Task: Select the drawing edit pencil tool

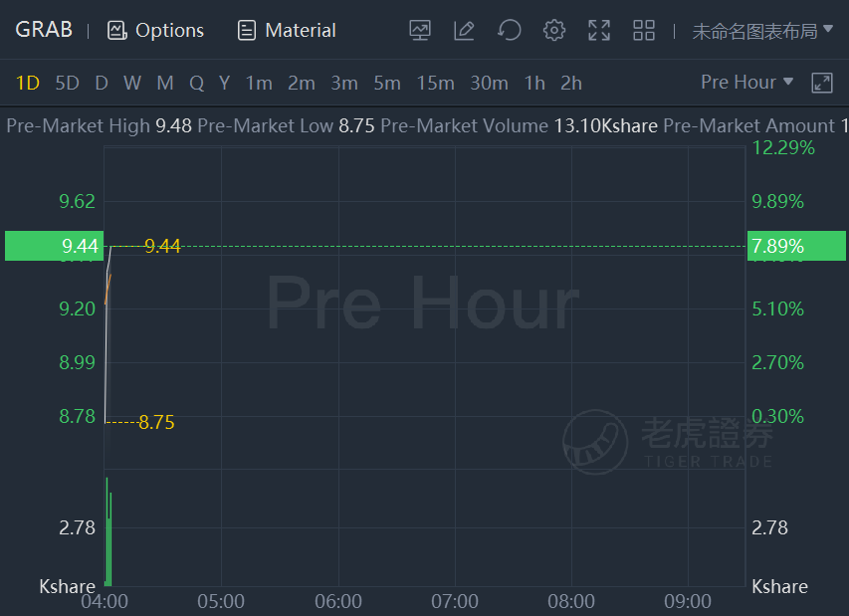Action: point(464,30)
